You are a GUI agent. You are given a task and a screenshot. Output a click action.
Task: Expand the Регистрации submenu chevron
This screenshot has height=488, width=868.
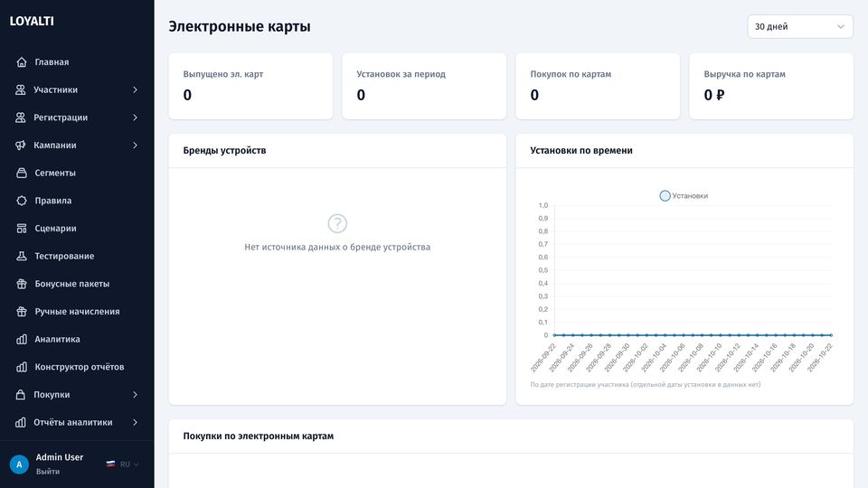pos(135,117)
